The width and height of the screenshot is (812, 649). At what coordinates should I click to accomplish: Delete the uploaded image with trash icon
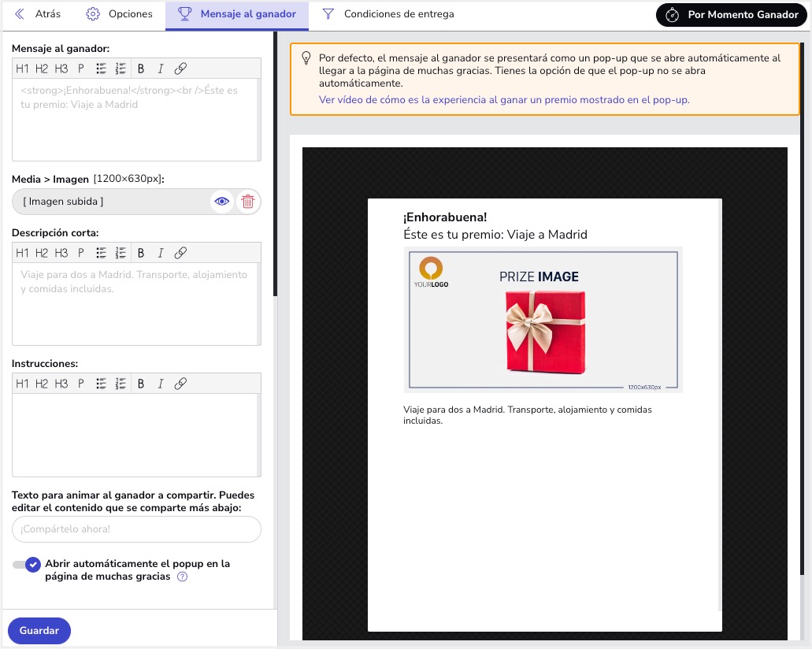(248, 202)
